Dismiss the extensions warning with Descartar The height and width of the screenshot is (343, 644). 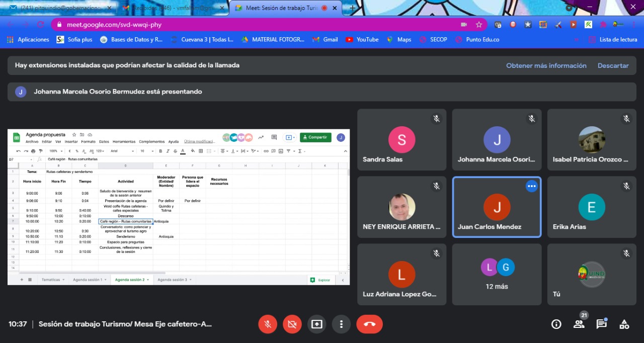[x=613, y=65]
